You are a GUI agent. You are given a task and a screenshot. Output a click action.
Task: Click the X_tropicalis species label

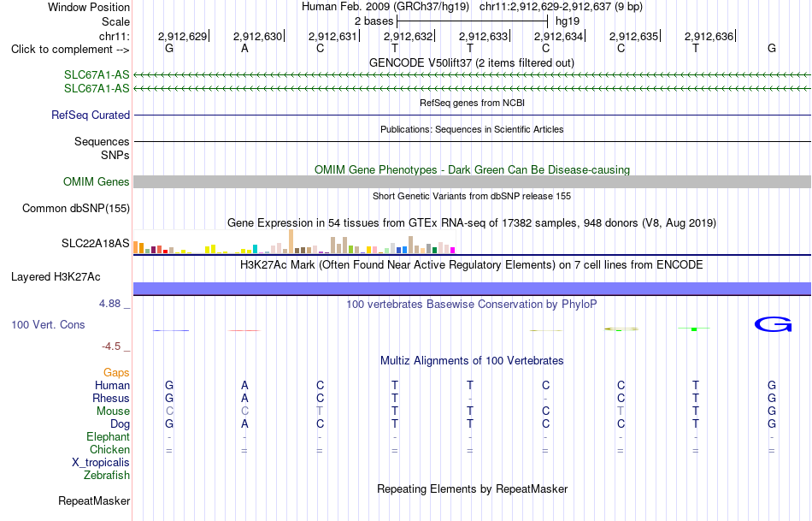[x=101, y=463]
